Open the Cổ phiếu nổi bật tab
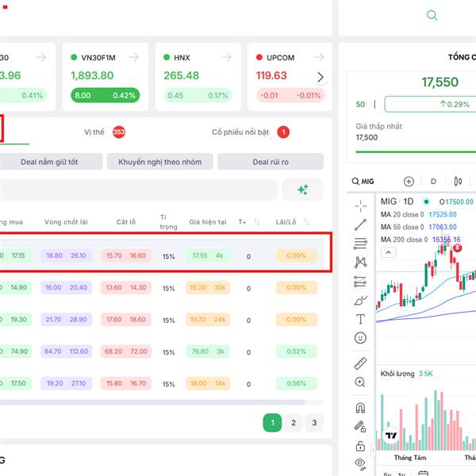Image resolution: width=476 pixels, height=476 pixels. [x=251, y=132]
